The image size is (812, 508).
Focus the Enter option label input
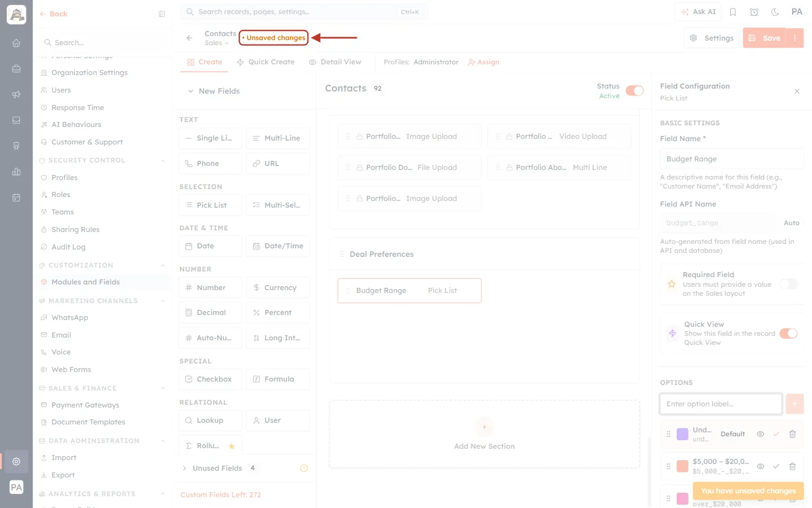click(721, 404)
